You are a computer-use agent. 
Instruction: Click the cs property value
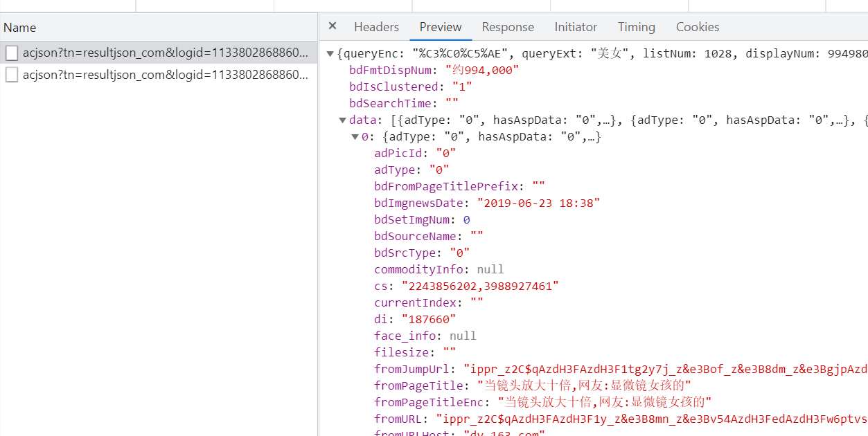[x=473, y=286]
